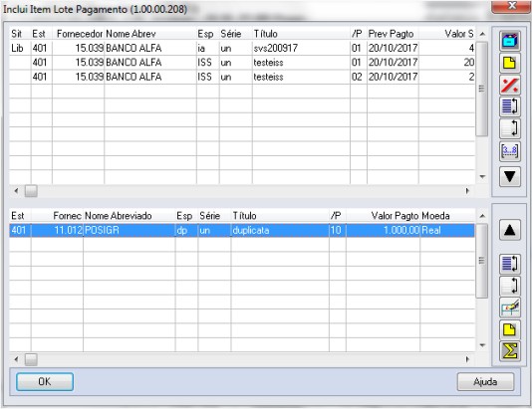Click the upper table's horizontal scrollbar left arrow
This screenshot has height=409, width=532.
pos(16,191)
